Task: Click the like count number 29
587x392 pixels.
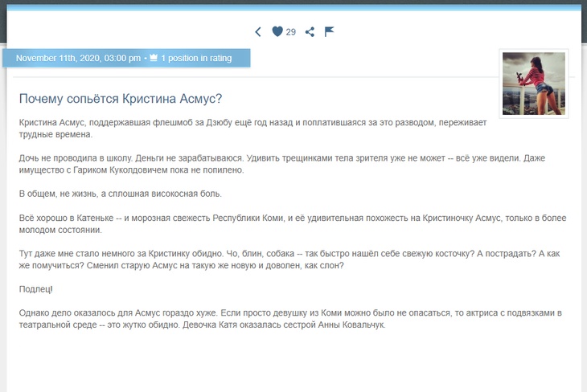Action: (x=291, y=32)
